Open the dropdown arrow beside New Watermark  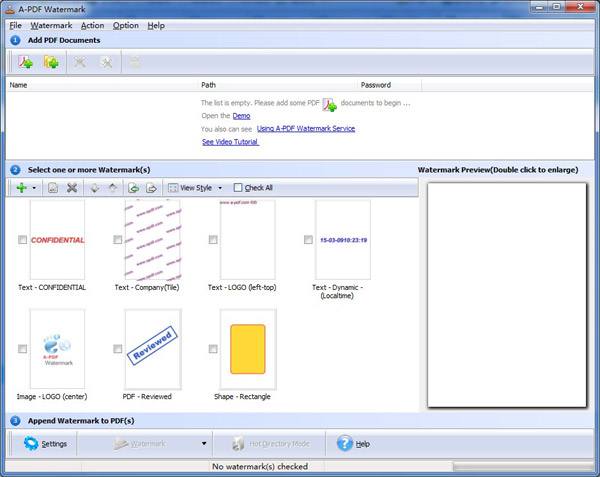(34, 188)
